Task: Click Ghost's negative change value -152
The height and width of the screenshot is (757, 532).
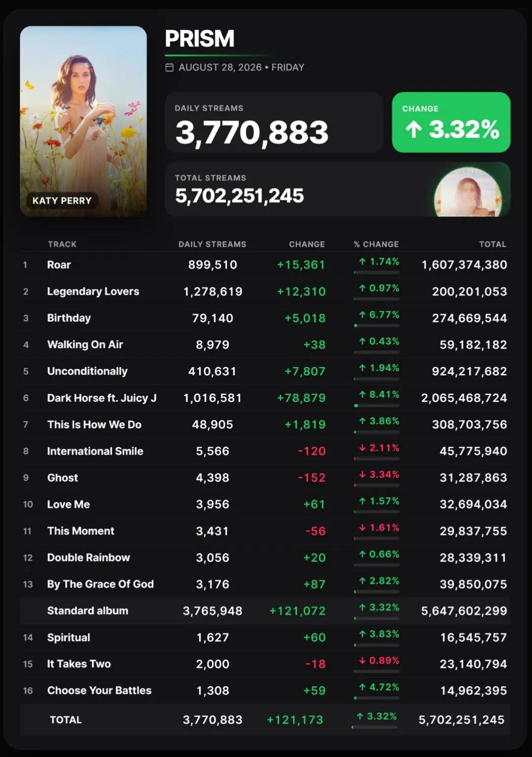Action: [x=312, y=478]
